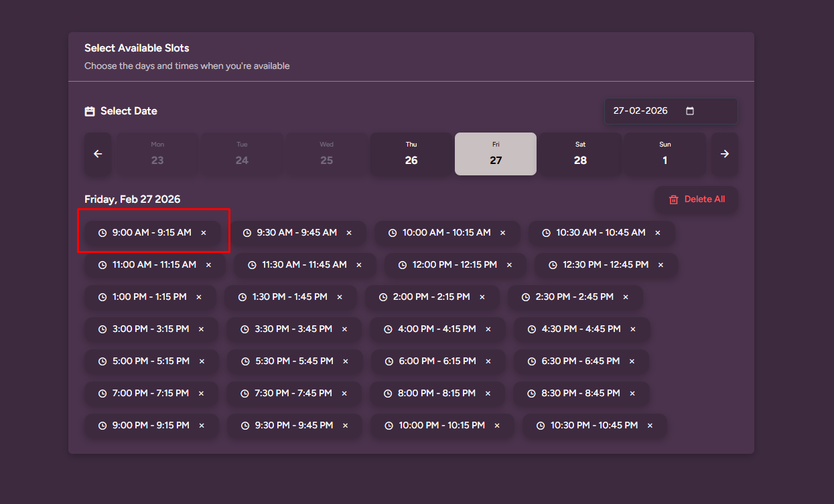Go to next week with right arrow
The image size is (834, 504).
point(724,154)
